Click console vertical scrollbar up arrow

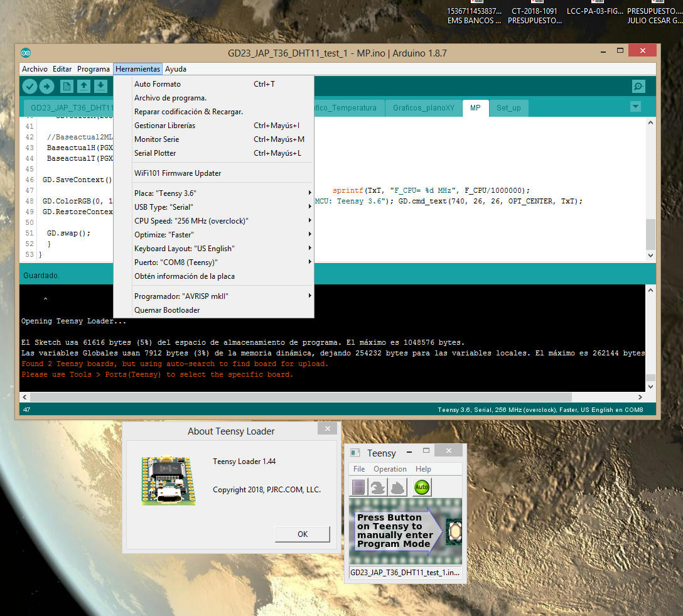coord(650,290)
